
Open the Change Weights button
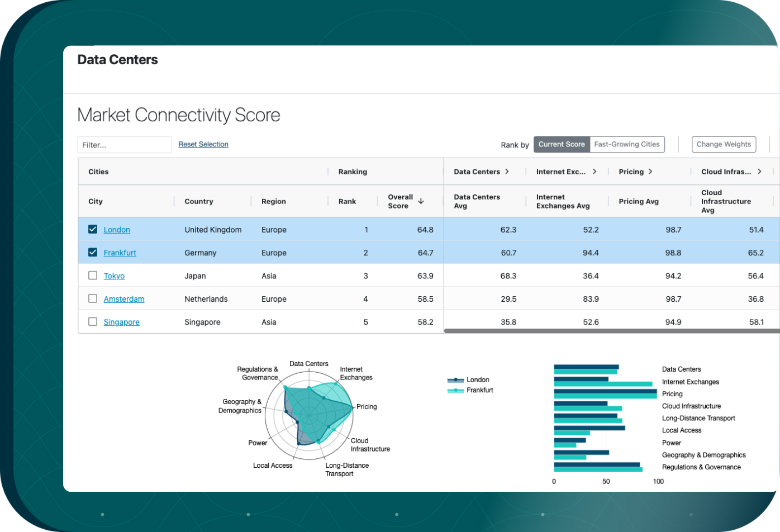pyautogui.click(x=724, y=144)
